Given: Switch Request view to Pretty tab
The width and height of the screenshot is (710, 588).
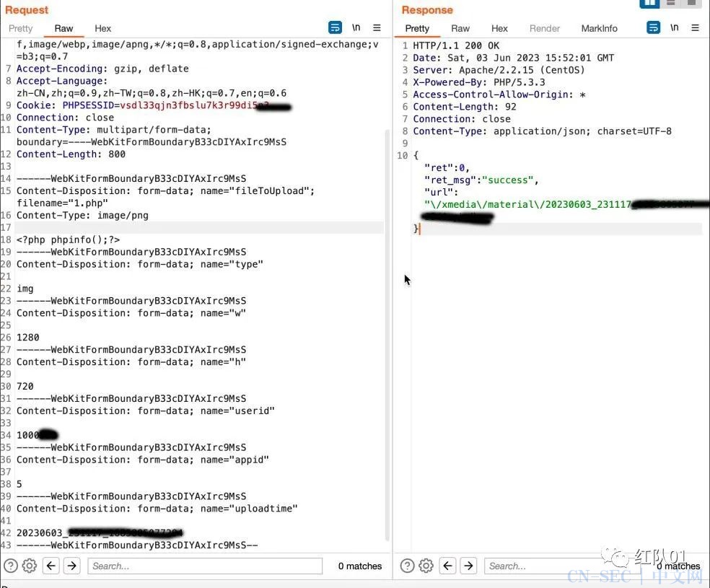Looking at the screenshot, I should pos(21,29).
